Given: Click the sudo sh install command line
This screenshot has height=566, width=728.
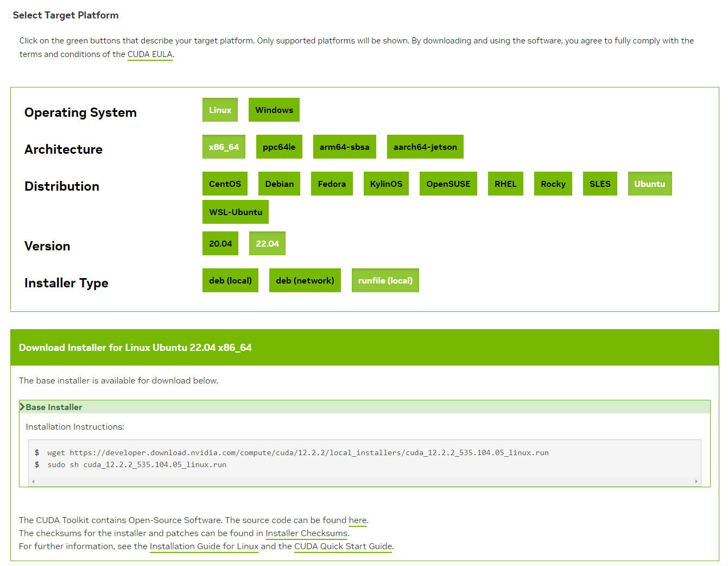Looking at the screenshot, I should pos(137,464).
